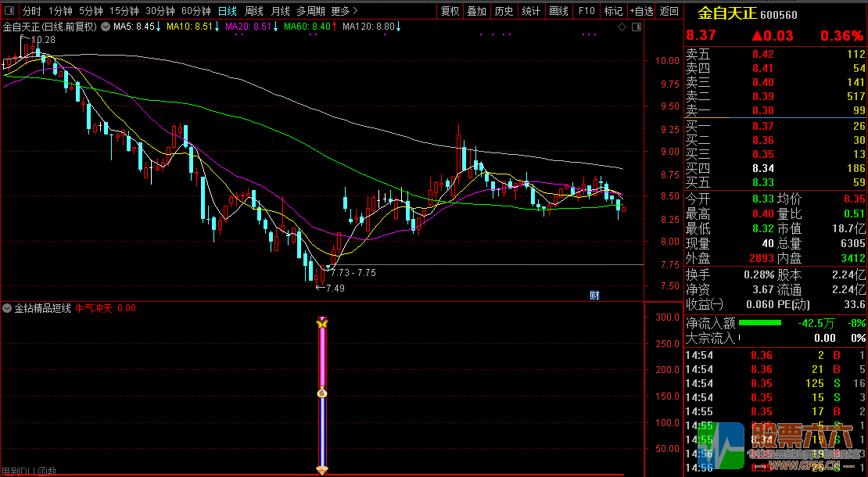The height and width of the screenshot is (477, 868).
Task: Click +自选 to add to watchlist
Action: point(640,11)
